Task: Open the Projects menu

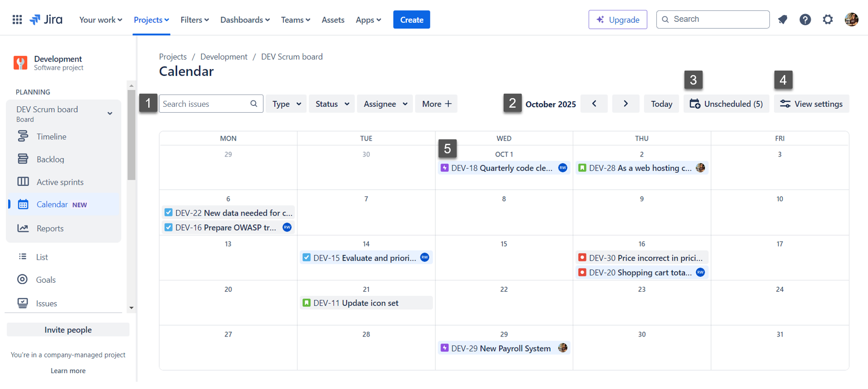Action: pyautogui.click(x=151, y=19)
